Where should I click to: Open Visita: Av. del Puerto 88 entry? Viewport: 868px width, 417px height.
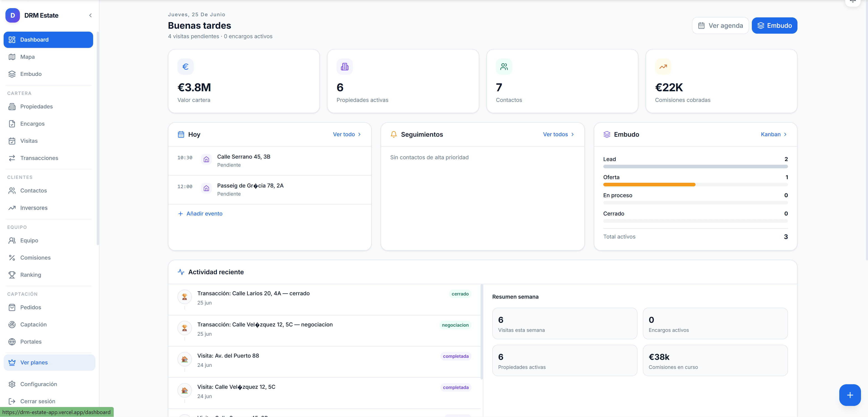[324, 362]
